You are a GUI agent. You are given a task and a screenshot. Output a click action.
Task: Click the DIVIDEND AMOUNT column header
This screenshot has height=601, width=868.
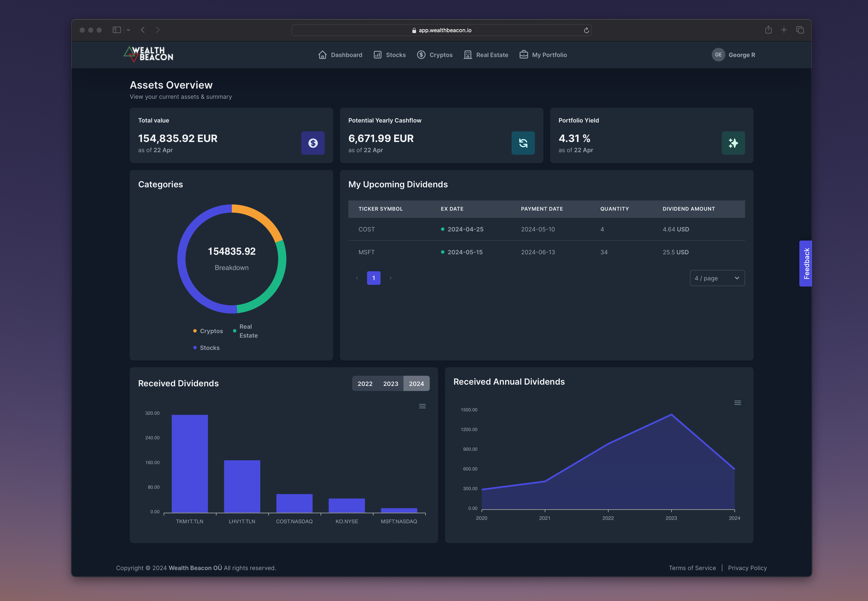[689, 209]
